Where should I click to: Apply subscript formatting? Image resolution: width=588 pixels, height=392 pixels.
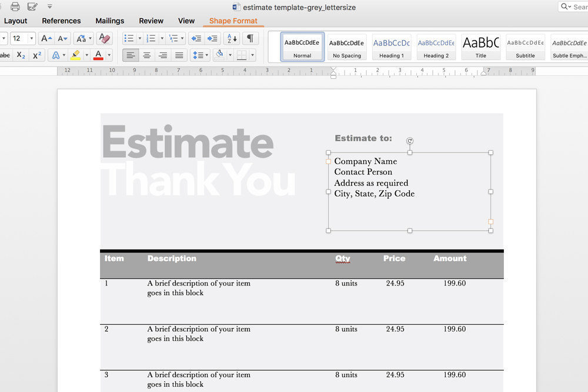pyautogui.click(x=21, y=55)
